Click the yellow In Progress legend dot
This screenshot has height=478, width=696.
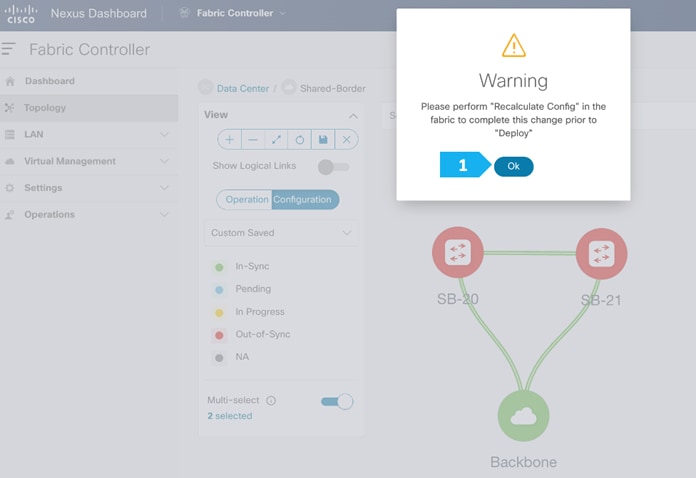click(x=219, y=312)
